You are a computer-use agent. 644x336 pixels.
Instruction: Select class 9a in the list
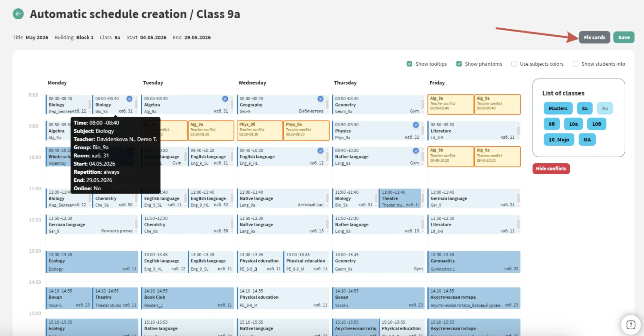pos(605,108)
